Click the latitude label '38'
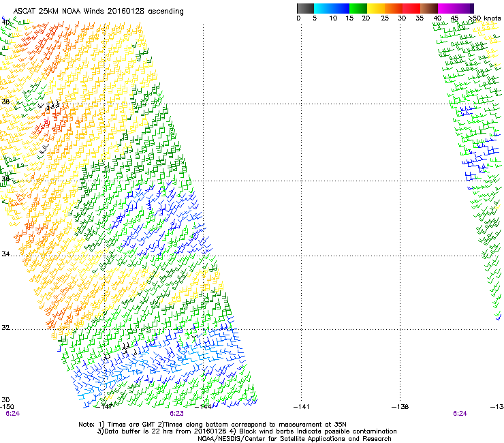The image size is (504, 443). click(5, 102)
